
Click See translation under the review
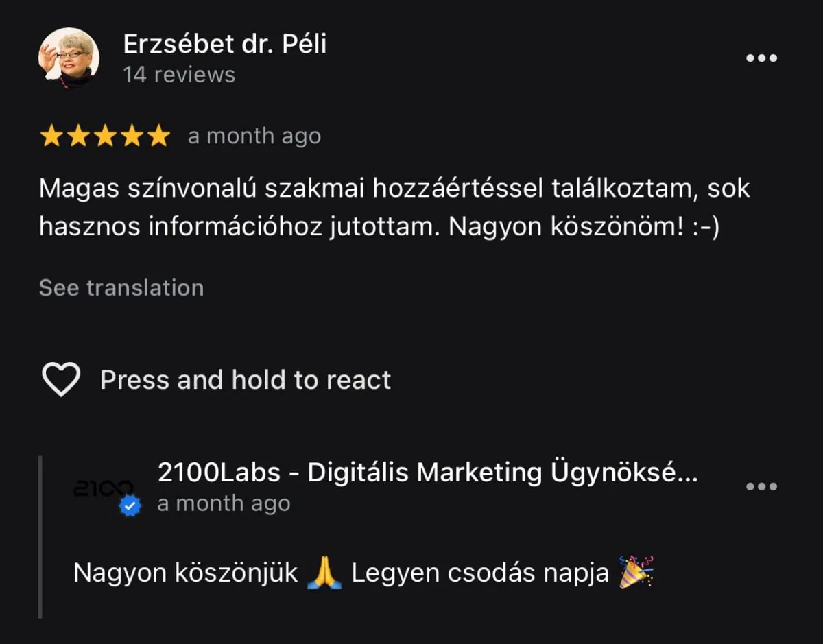121,287
